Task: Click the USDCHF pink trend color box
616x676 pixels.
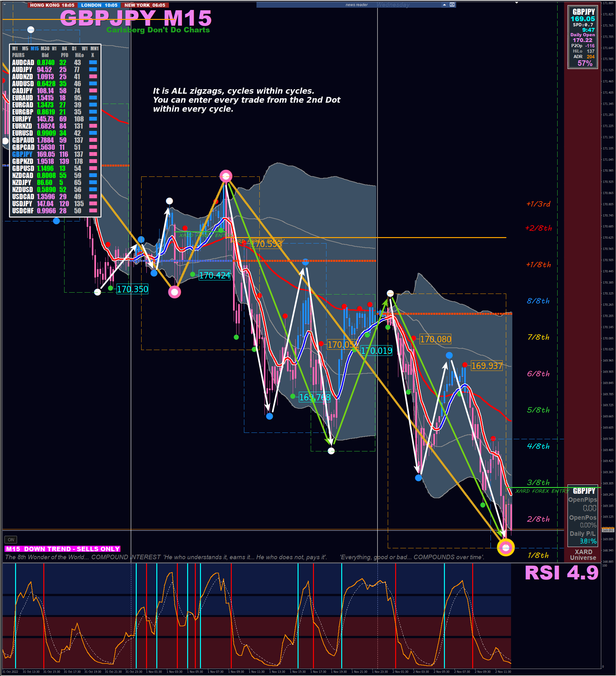Action: point(93,210)
